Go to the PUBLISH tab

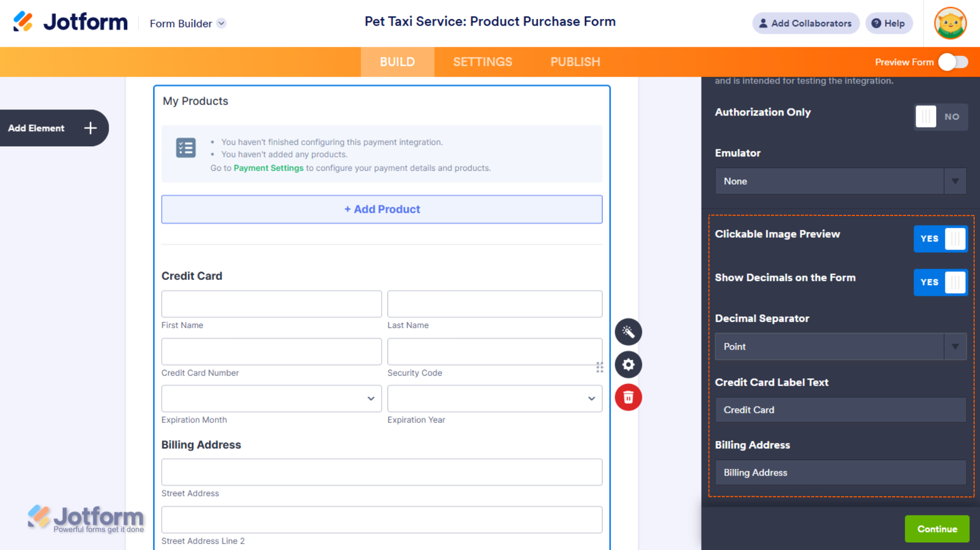(x=575, y=62)
